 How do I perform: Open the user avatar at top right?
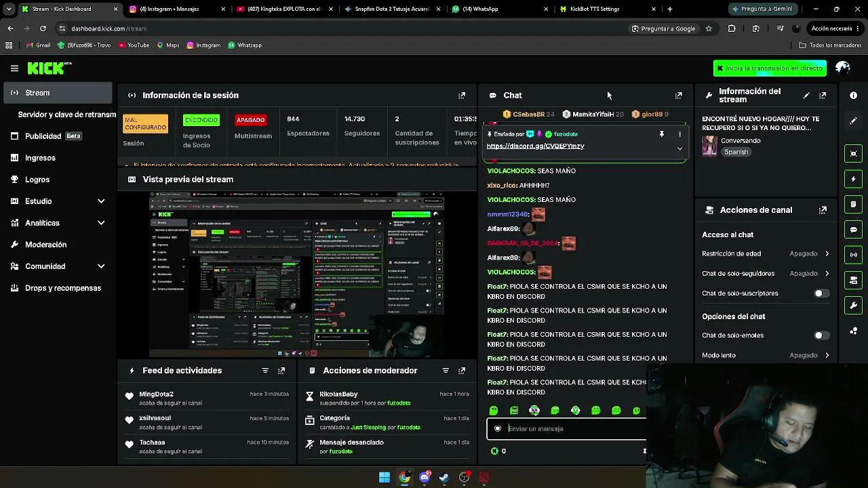pos(843,68)
